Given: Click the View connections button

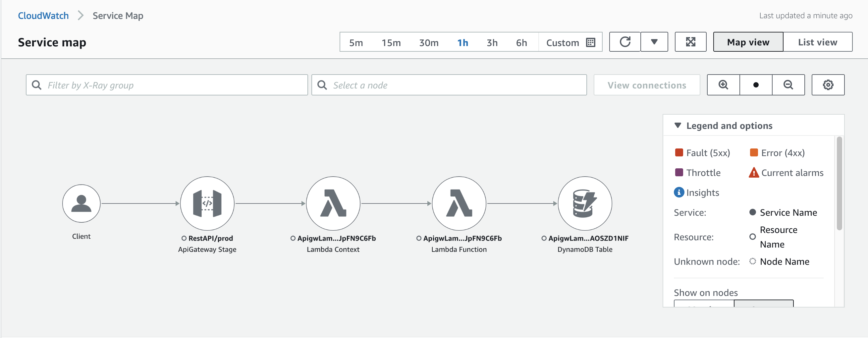Looking at the screenshot, I should pos(647,85).
